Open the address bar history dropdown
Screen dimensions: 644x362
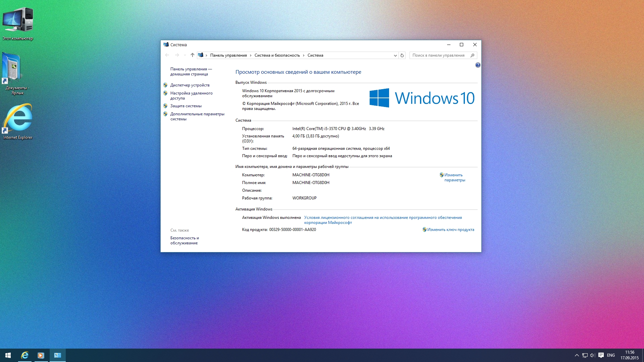pyautogui.click(x=395, y=56)
